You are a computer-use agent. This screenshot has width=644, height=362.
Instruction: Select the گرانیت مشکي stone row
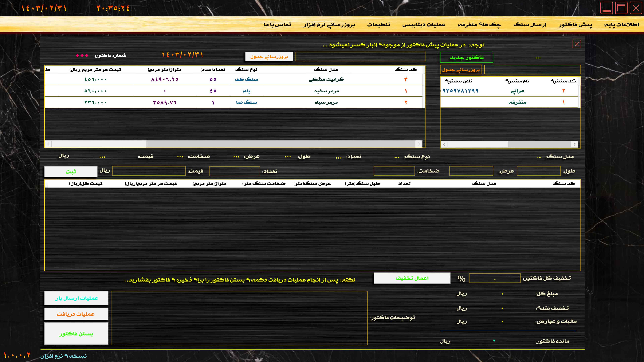(x=326, y=79)
